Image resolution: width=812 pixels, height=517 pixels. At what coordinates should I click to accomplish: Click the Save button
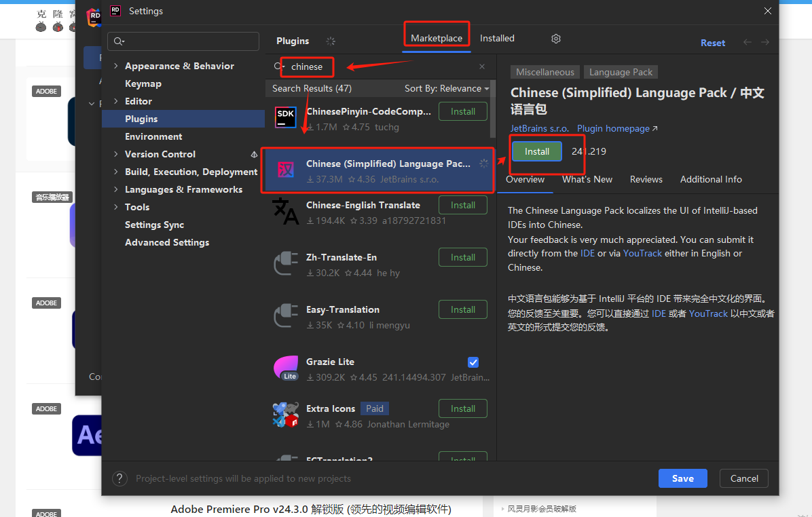coord(683,479)
